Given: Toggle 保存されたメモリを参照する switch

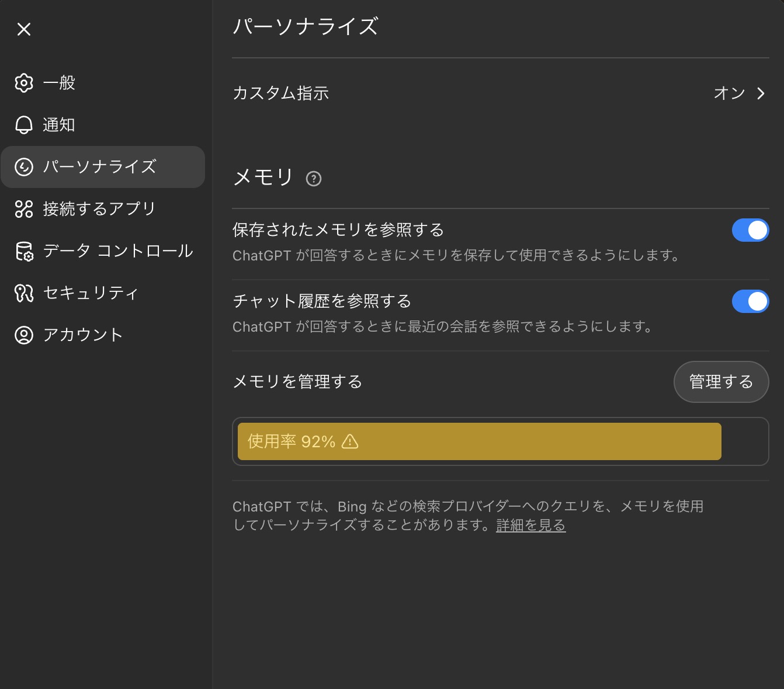Looking at the screenshot, I should (751, 230).
